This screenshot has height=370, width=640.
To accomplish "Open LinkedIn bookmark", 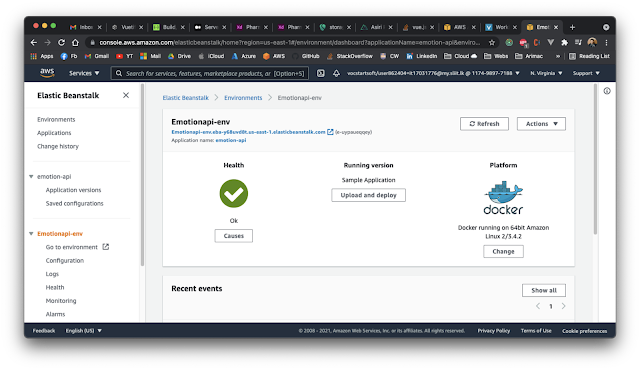I will tap(422, 56).
